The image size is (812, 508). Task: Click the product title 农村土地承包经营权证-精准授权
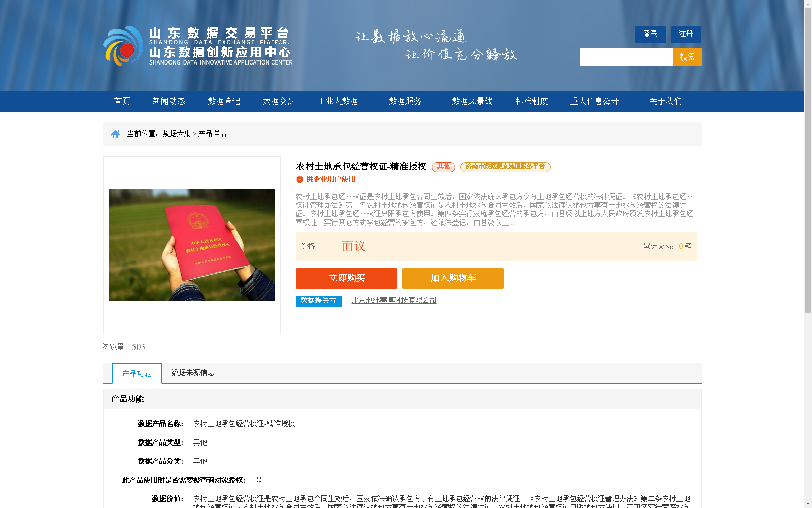coord(361,167)
